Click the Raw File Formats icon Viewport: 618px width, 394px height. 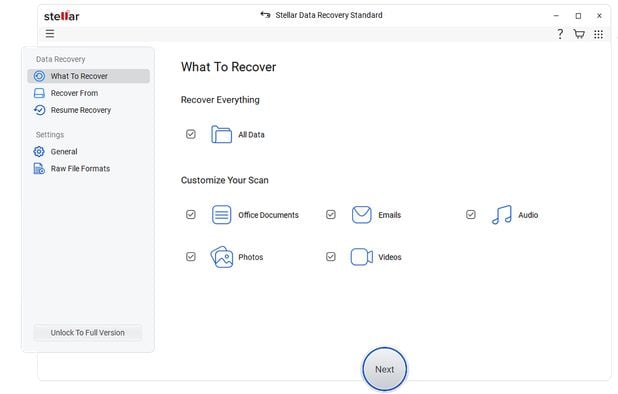pos(39,169)
